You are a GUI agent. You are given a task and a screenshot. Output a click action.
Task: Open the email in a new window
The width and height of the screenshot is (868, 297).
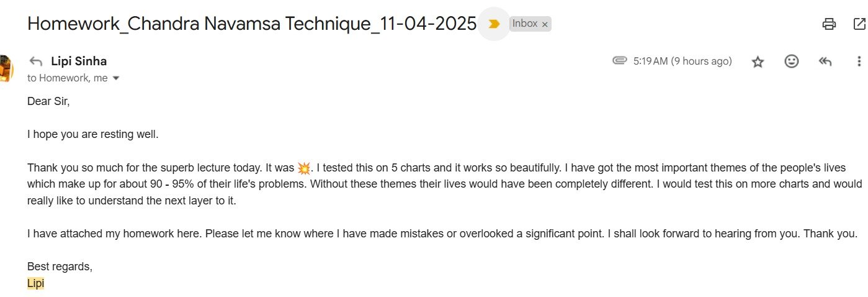861,24
